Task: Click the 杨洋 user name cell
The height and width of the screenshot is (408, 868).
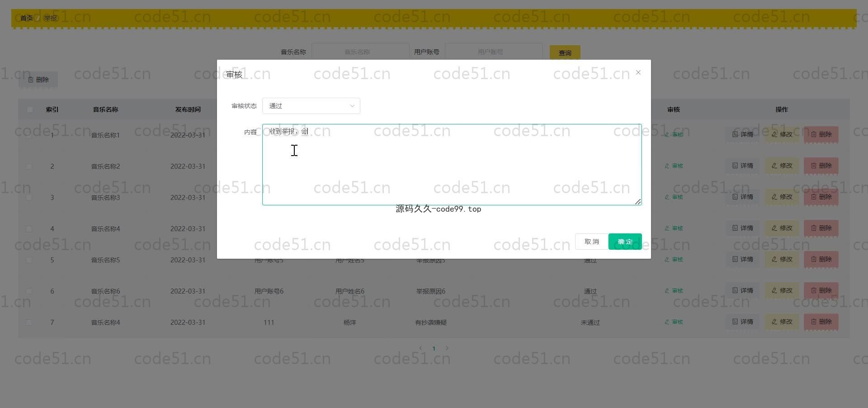Action: [350, 323]
